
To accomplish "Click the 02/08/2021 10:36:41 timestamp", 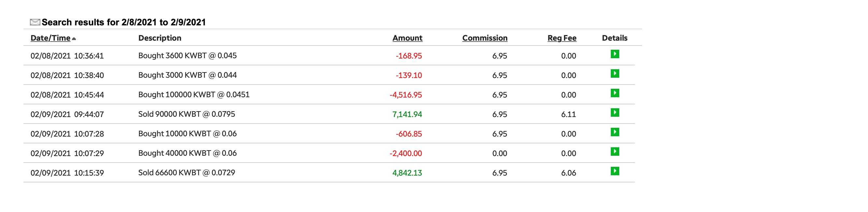I will click(x=67, y=56).
